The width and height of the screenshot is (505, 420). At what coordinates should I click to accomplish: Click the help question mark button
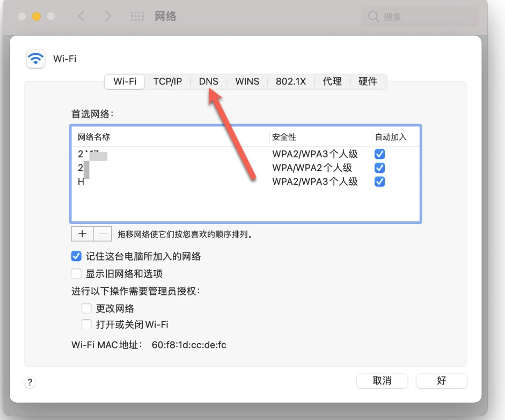click(x=30, y=382)
